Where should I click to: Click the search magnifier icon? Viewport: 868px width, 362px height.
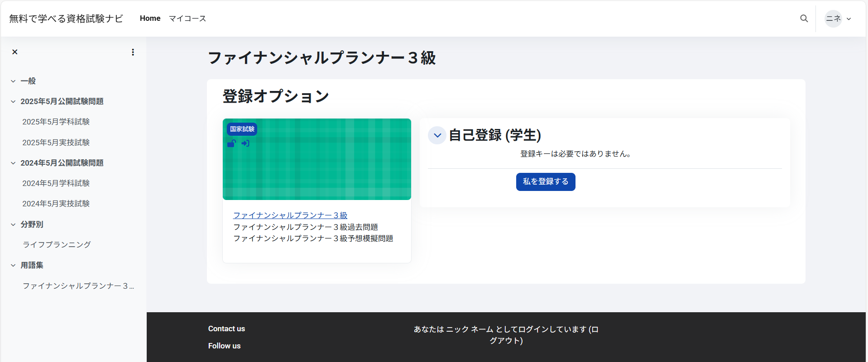coord(804,19)
